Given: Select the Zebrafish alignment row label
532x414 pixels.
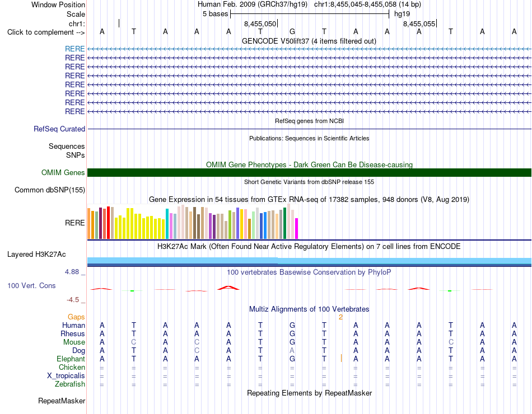Looking at the screenshot, I should (70, 384).
